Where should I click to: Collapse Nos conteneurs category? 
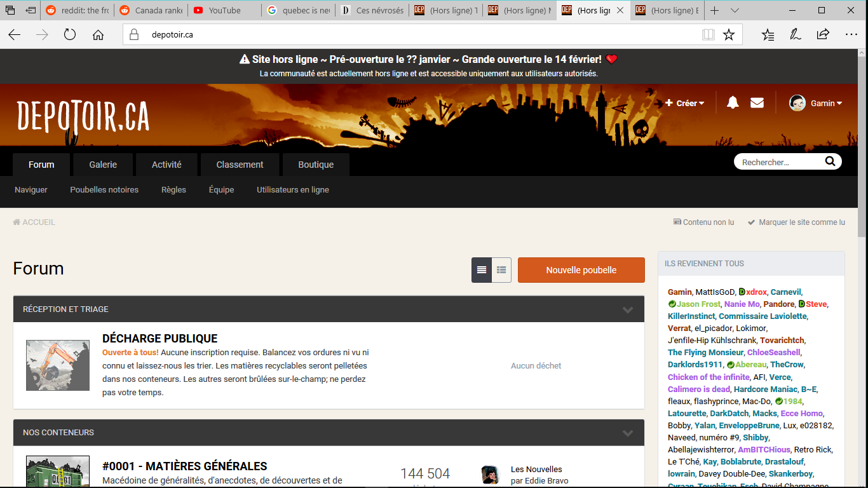coord(628,433)
